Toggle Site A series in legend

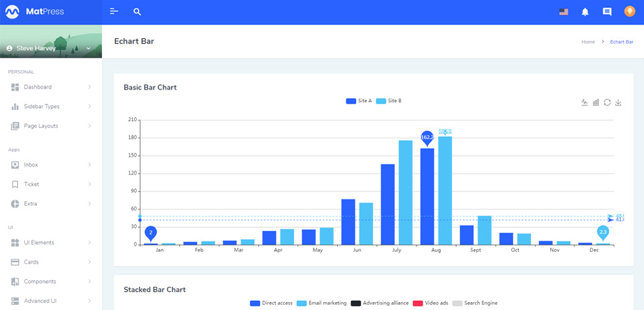click(x=359, y=101)
